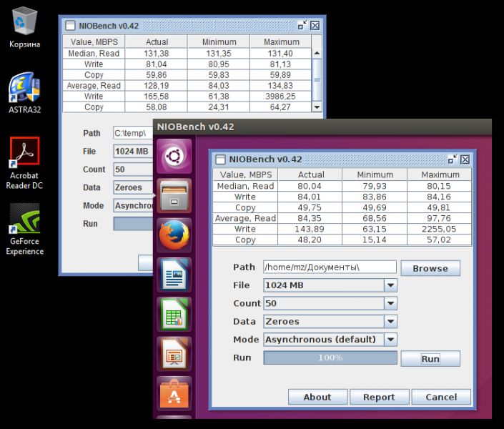Select cell 97,76 in Ubuntu table
Screen dimensions: 504x429
439,218
